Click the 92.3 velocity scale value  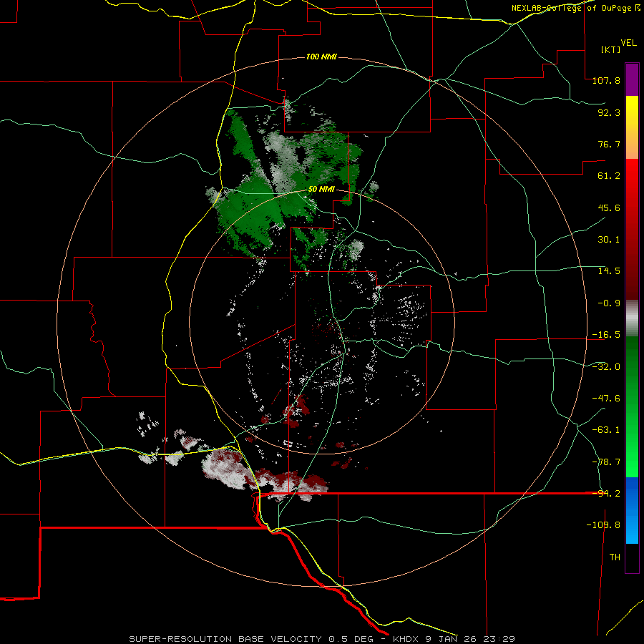609,112
